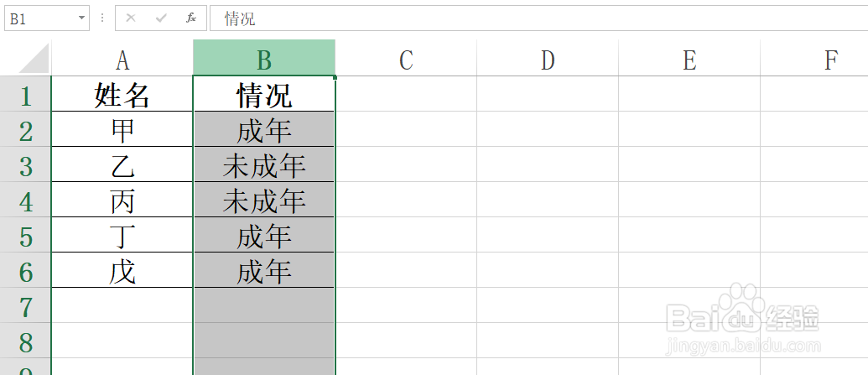
Task: Select row 5 header
Action: 25,236
